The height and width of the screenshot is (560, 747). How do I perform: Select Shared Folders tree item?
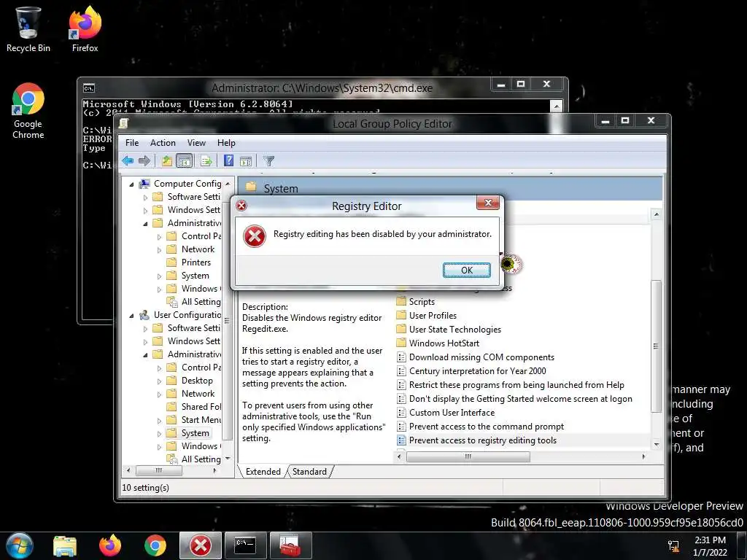(201, 407)
